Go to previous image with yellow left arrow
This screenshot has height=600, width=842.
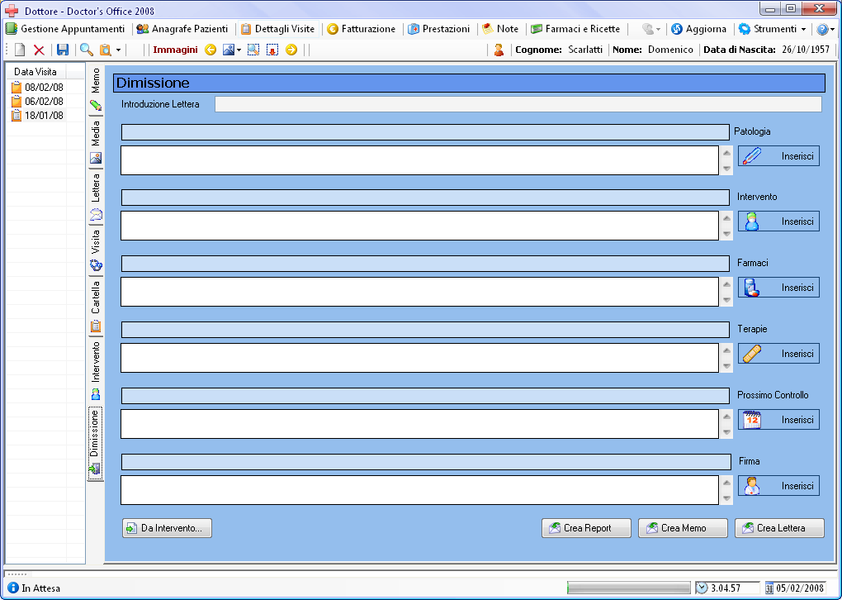(x=210, y=50)
